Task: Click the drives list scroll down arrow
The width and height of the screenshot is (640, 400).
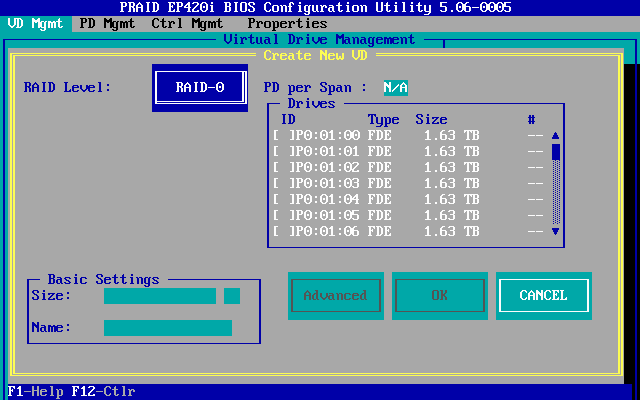Action: [x=556, y=231]
